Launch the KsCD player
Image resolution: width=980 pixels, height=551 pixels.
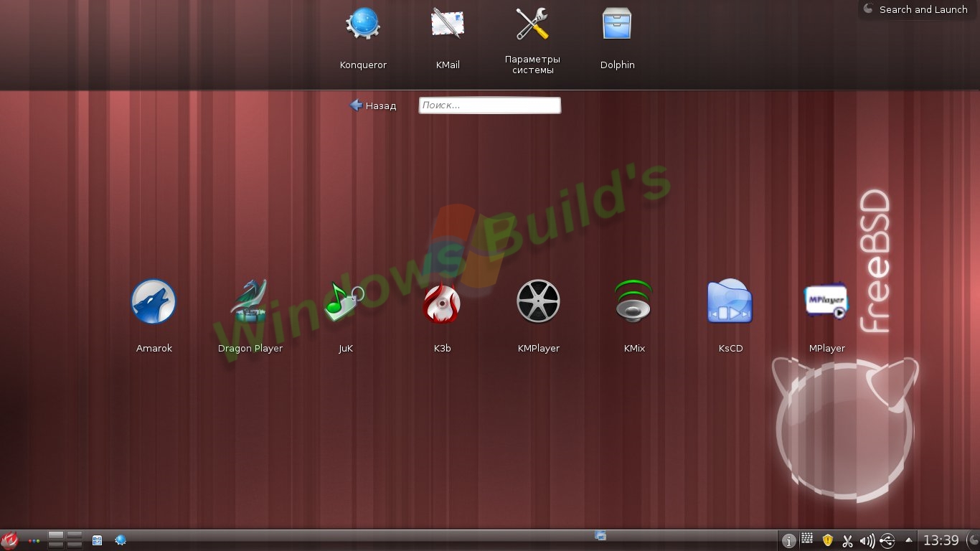pyautogui.click(x=730, y=301)
